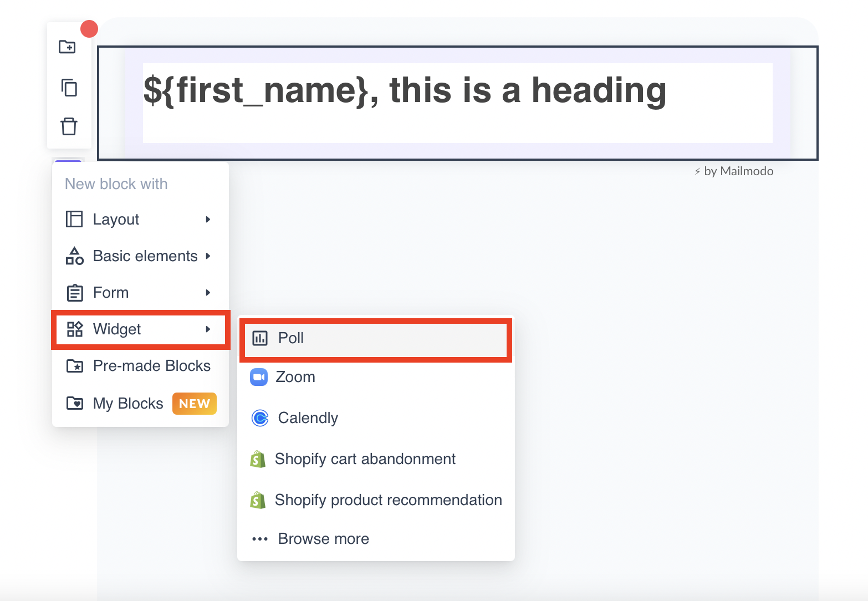Open the Form menu entry

pos(140,293)
